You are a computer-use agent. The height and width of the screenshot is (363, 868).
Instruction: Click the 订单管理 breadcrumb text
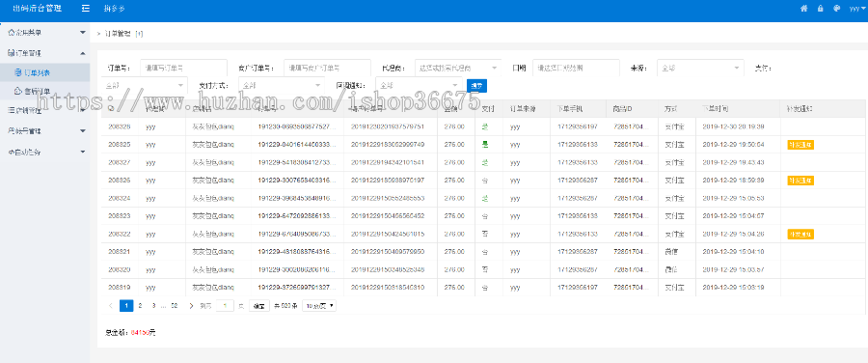[x=118, y=33]
